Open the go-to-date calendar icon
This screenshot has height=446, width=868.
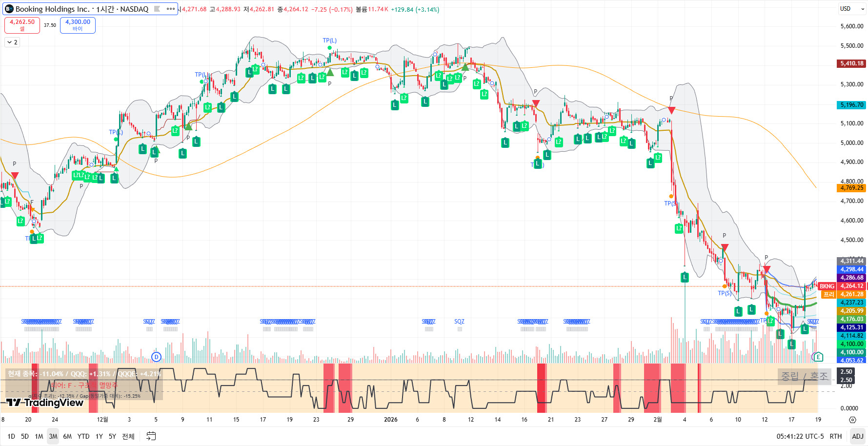[151, 436]
